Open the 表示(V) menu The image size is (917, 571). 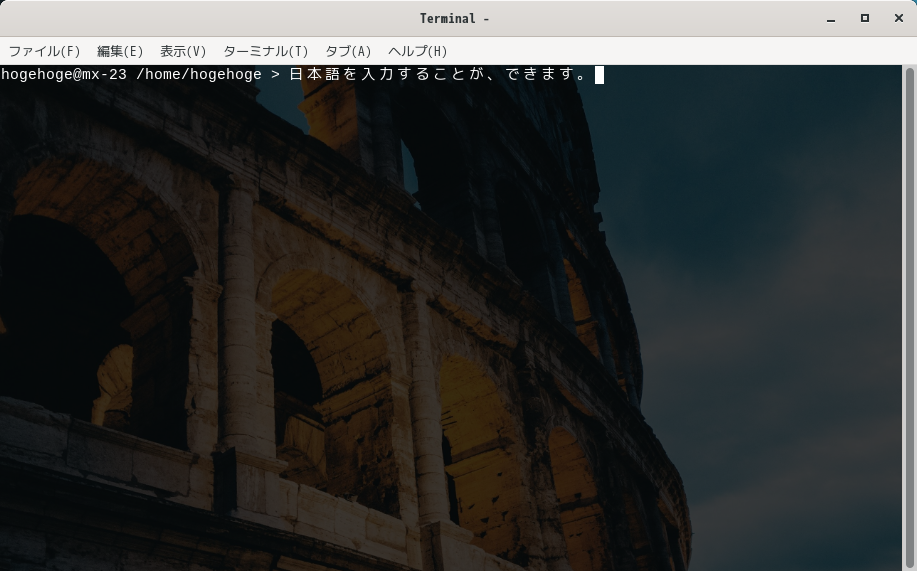[x=183, y=51]
